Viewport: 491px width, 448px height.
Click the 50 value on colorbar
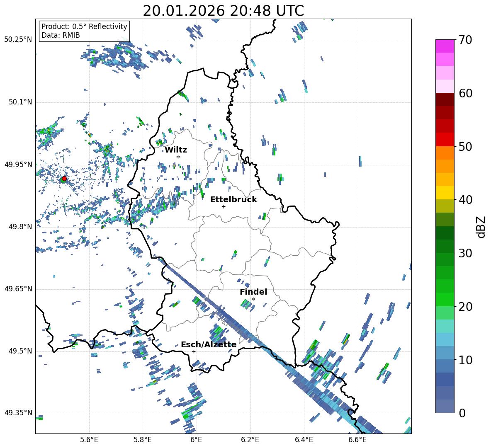pyautogui.click(x=466, y=146)
